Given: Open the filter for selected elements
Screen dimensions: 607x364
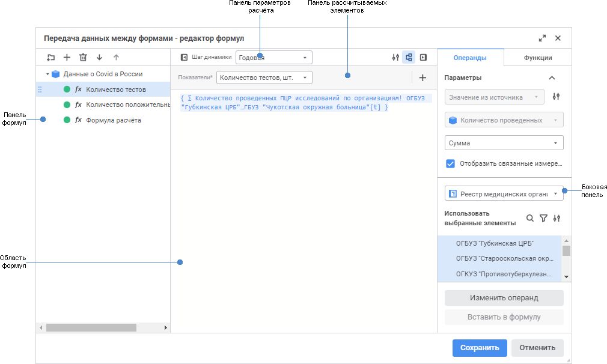Looking at the screenshot, I should pyautogui.click(x=543, y=219).
